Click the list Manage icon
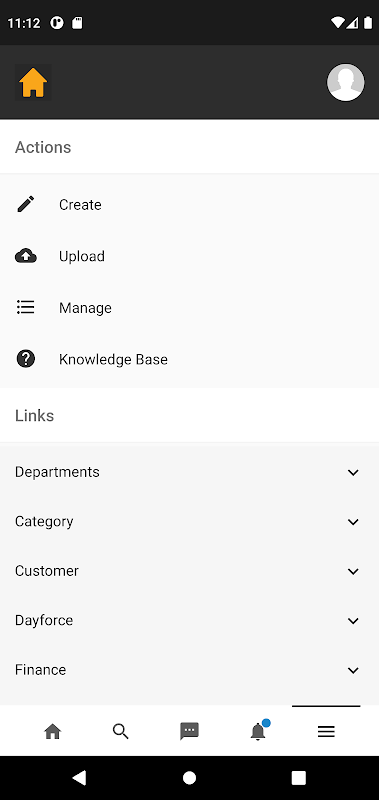Viewport: 379px width, 800px height. click(26, 307)
